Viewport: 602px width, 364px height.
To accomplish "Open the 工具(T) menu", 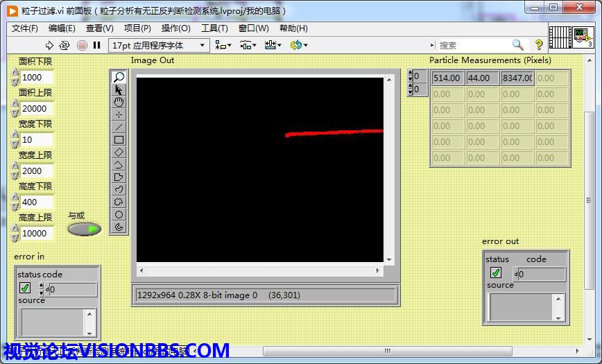I will click(x=214, y=28).
